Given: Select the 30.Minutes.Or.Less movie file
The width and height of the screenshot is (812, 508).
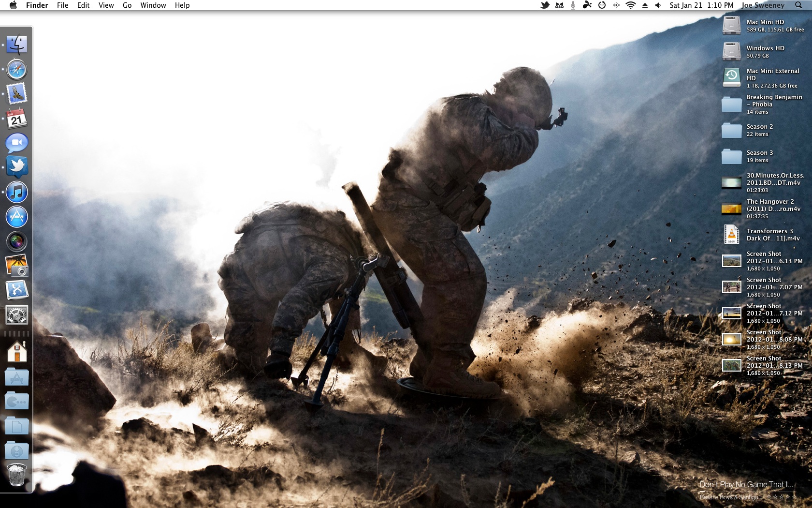Looking at the screenshot, I should pos(731,182).
